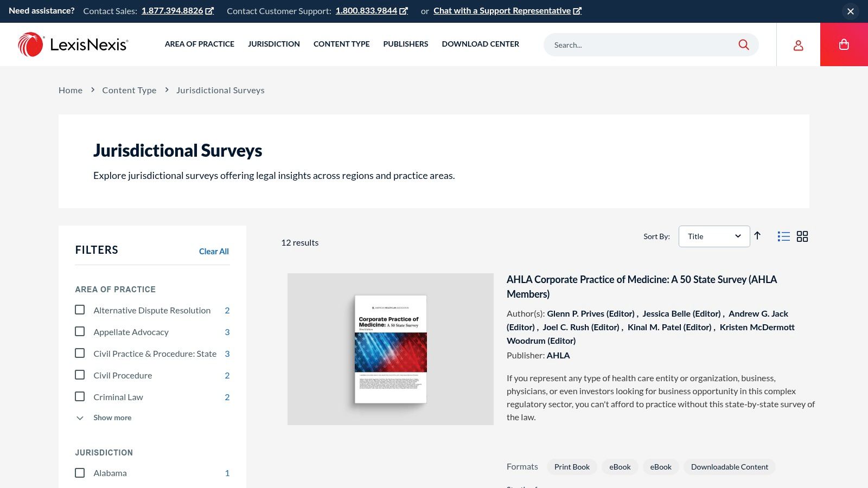868x488 pixels.
Task: Click the Corporate Practice of Medicine book cover
Action: 391,349
